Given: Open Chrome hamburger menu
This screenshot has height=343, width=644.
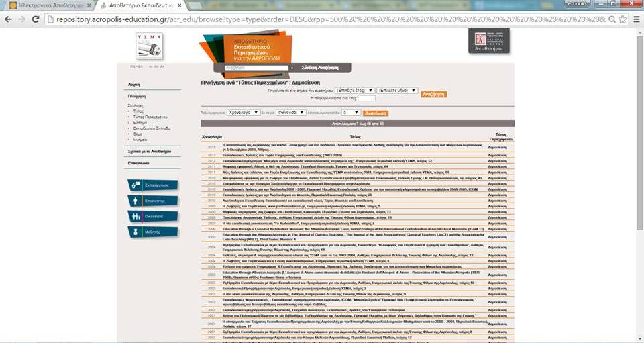Looking at the screenshot, I should [635, 19].
